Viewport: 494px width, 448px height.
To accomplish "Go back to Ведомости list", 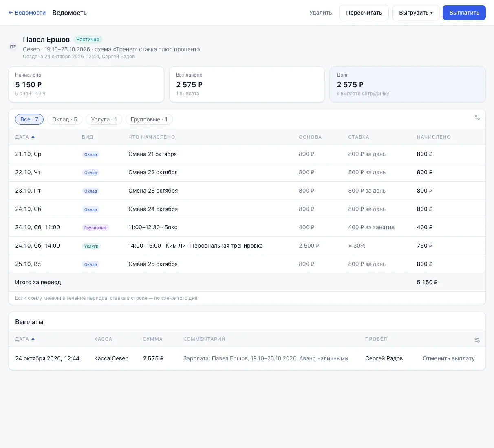I will coord(27,13).
